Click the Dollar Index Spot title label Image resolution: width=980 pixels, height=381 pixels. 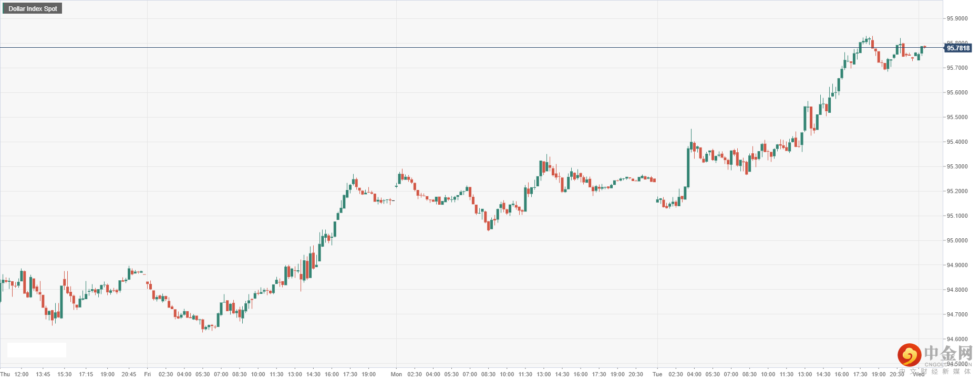pyautogui.click(x=33, y=8)
